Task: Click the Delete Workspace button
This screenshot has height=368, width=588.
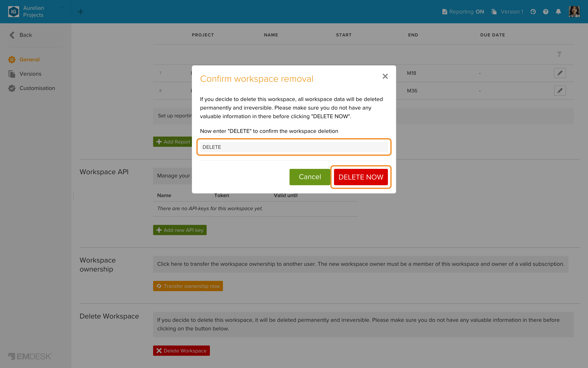Action: click(181, 351)
